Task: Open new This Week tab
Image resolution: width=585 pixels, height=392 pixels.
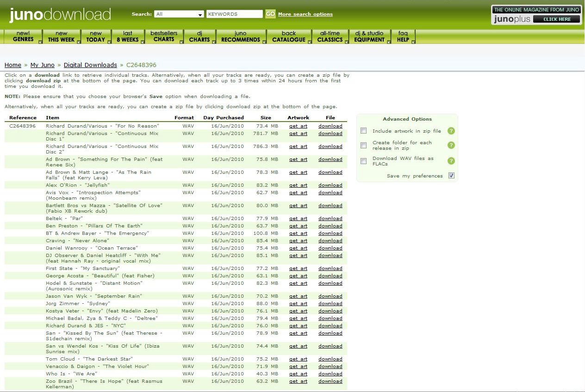Action: [x=62, y=37]
